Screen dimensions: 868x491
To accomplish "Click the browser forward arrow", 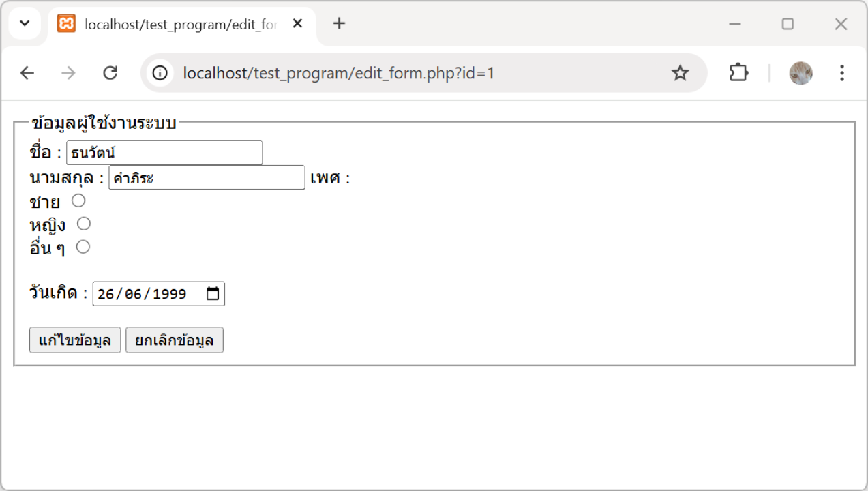I will coord(68,73).
